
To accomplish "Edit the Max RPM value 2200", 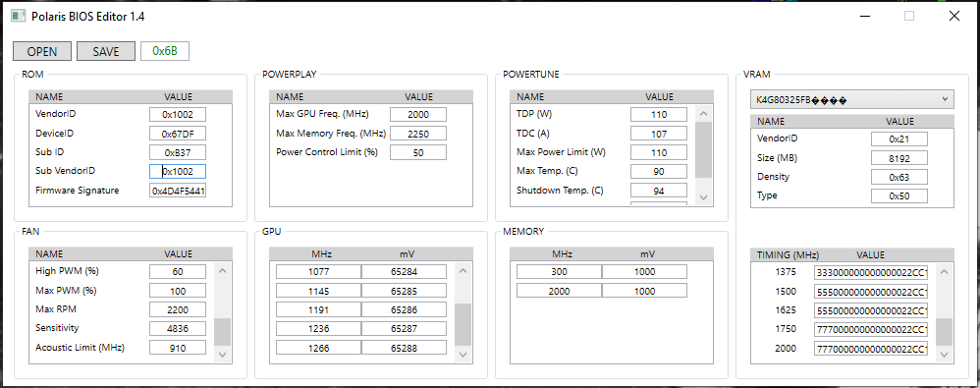I will tap(178, 309).
